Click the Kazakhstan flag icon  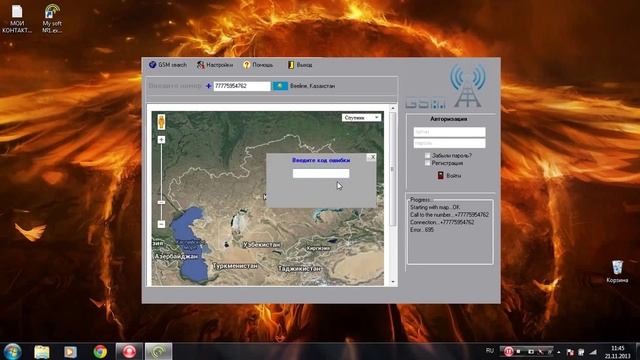280,86
